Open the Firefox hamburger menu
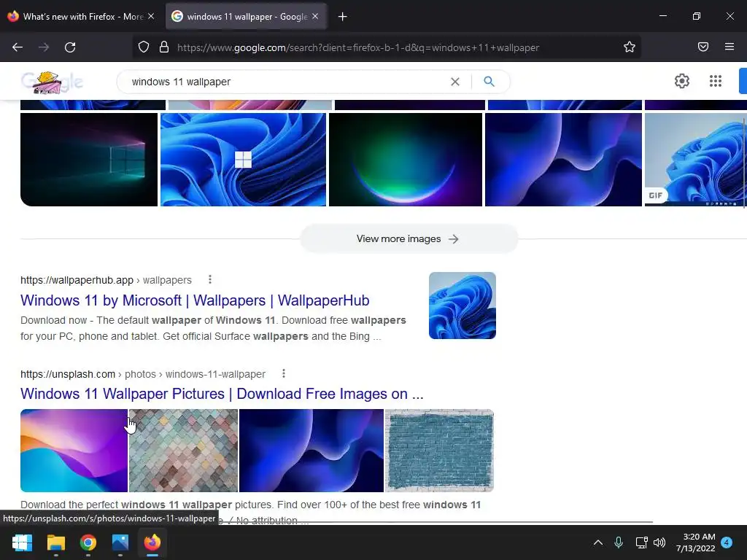747x560 pixels. click(x=729, y=47)
